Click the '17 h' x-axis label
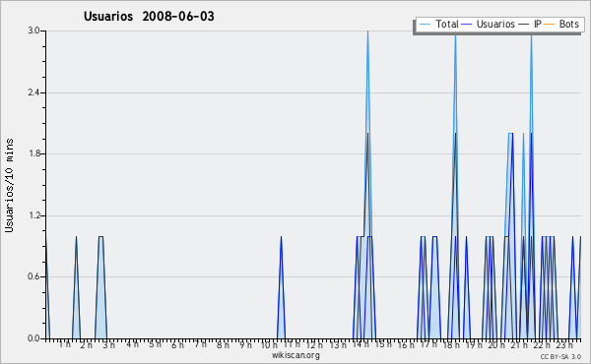Viewport: 591px width, 364px height. (428, 344)
